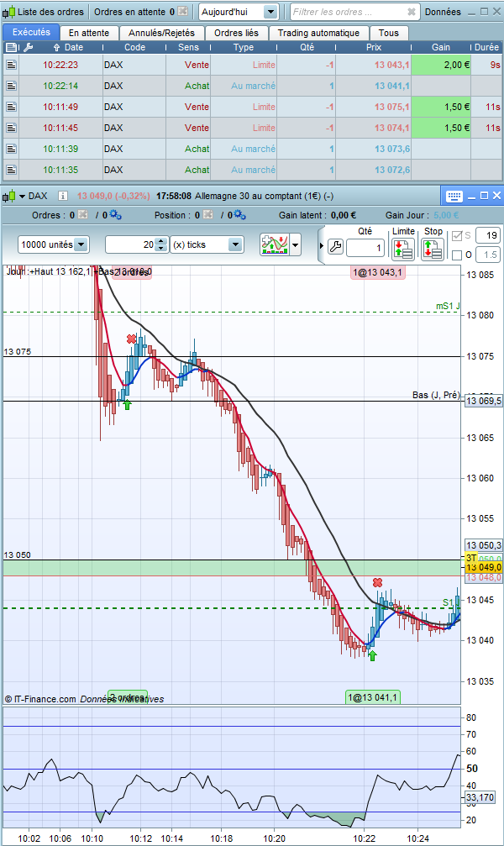Click the 20 ticks value field
The width and height of the screenshot is (504, 846).
[130, 244]
